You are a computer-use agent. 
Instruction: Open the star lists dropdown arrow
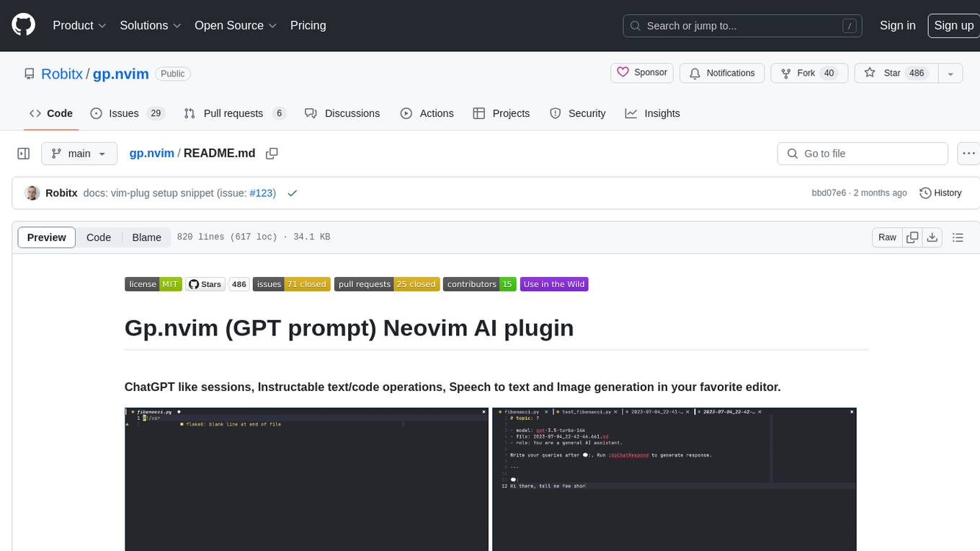950,73
